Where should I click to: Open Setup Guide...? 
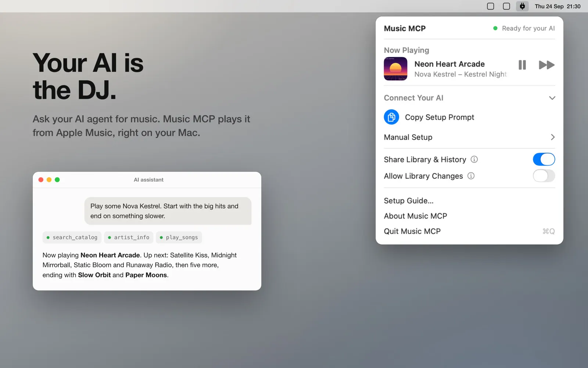[x=409, y=201]
